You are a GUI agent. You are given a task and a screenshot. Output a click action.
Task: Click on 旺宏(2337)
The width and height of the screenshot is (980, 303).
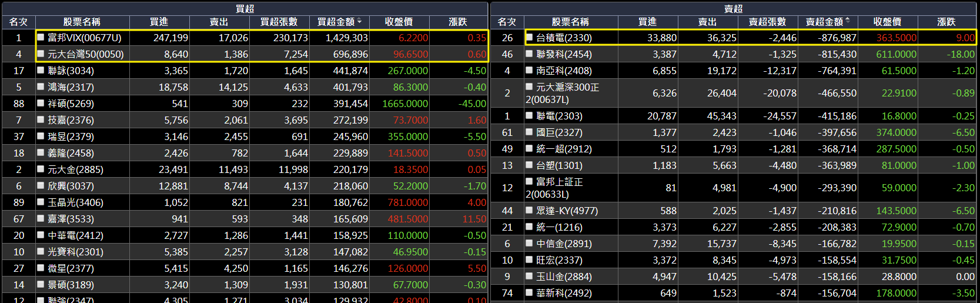tap(559, 260)
